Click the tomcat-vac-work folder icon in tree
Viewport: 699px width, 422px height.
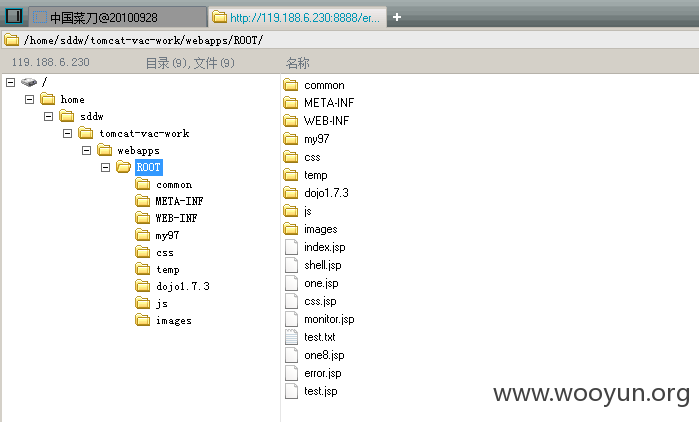[x=86, y=133]
